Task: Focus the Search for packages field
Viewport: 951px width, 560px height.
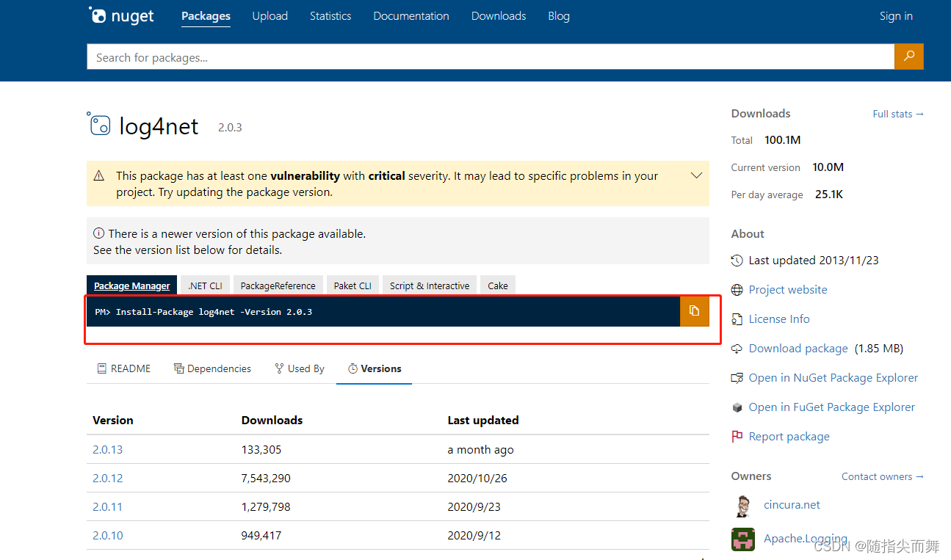Action: [491, 57]
